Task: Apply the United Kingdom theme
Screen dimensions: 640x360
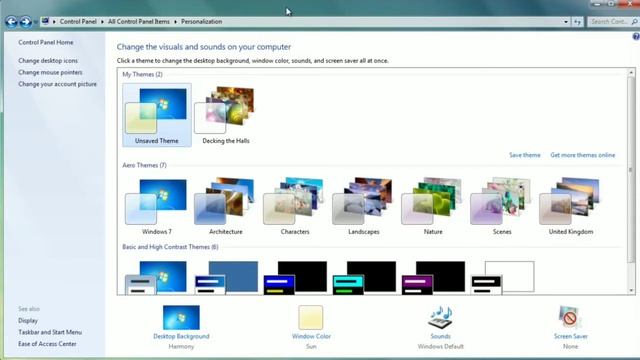Action: pos(571,206)
